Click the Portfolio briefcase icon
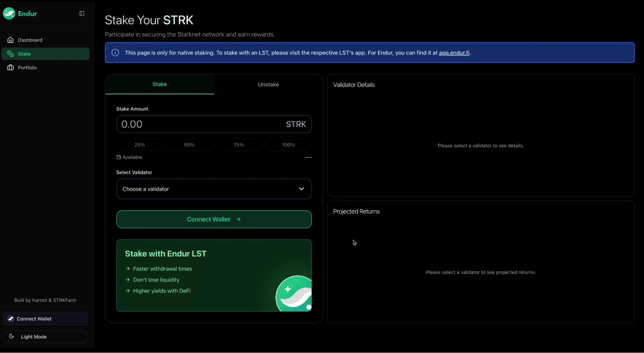 (x=10, y=68)
